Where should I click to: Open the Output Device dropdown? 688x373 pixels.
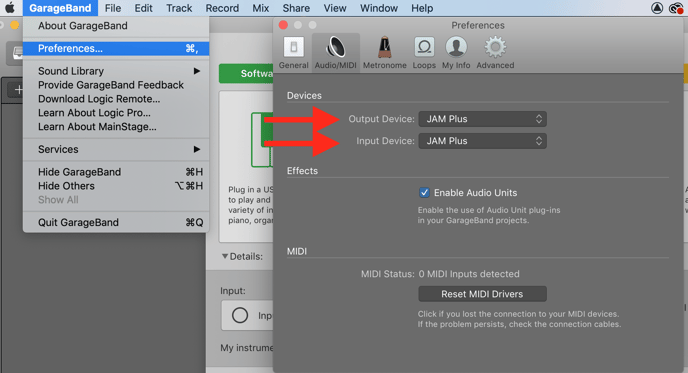click(x=482, y=119)
